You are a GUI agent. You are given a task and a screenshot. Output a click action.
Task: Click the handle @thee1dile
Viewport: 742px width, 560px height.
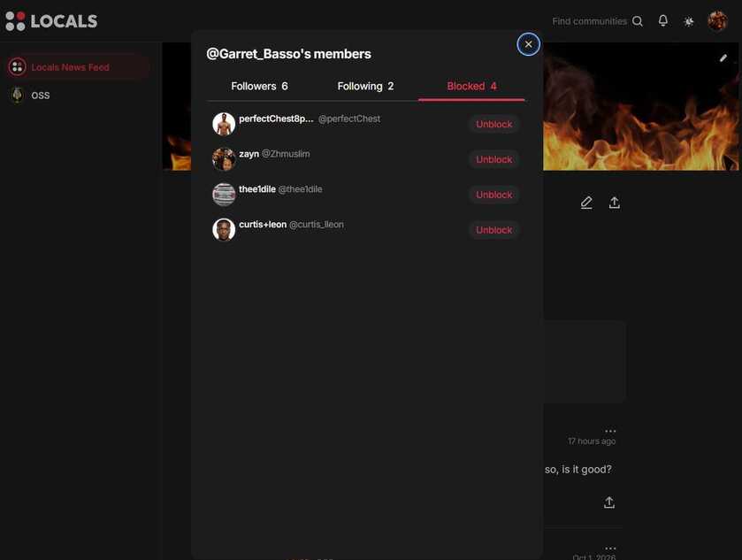[x=300, y=189]
